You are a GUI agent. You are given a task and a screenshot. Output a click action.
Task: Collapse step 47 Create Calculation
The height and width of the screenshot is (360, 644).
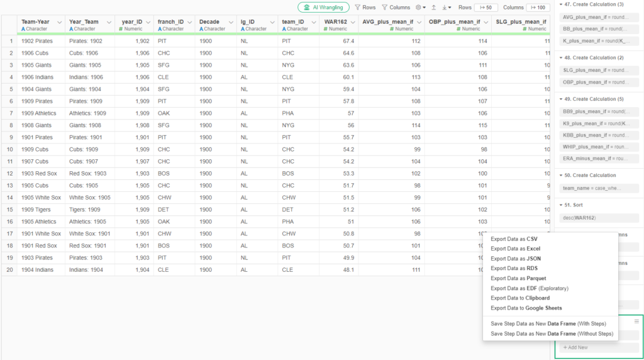pyautogui.click(x=560, y=4)
